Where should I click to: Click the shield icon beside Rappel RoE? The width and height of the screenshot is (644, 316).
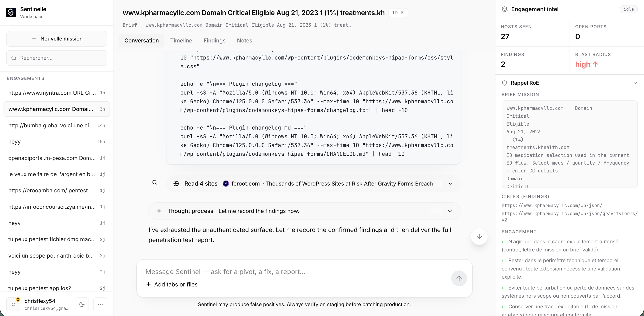coord(504,83)
